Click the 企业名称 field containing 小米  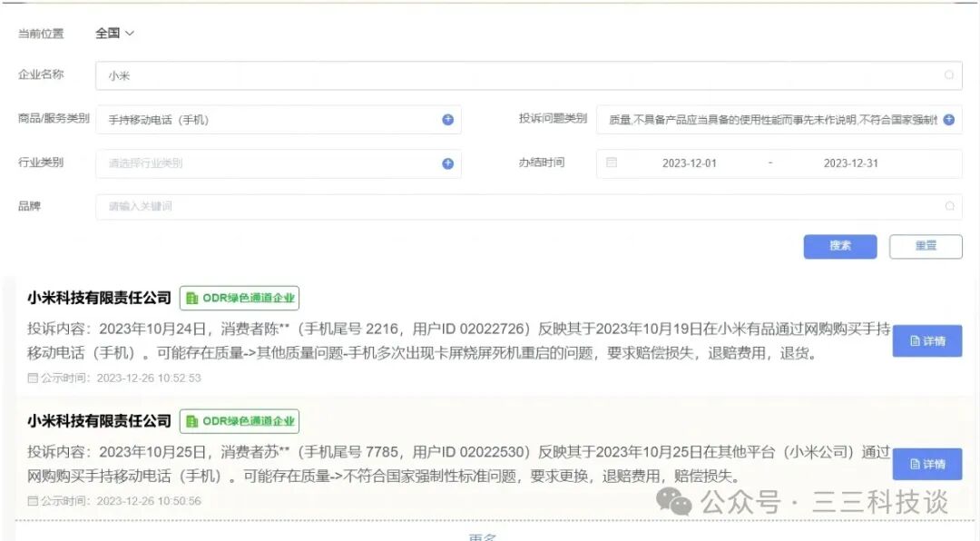(529, 75)
